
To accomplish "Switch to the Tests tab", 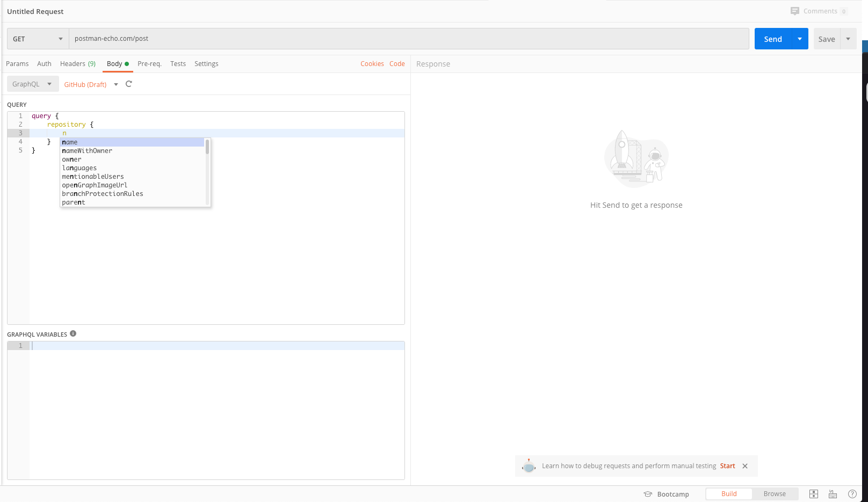I will coord(178,63).
